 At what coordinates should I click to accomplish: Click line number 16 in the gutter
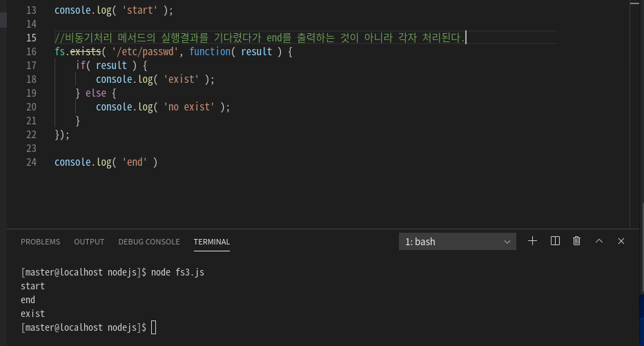[x=31, y=52]
